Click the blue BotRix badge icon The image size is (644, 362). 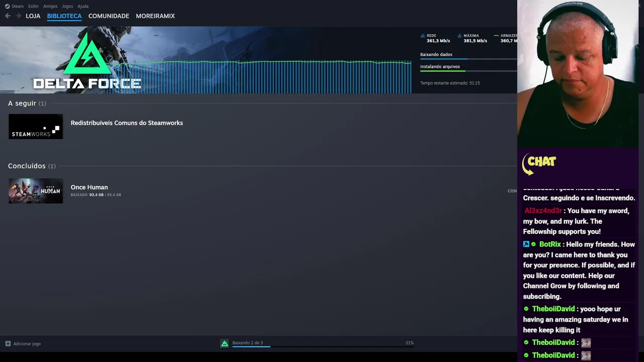point(526,244)
